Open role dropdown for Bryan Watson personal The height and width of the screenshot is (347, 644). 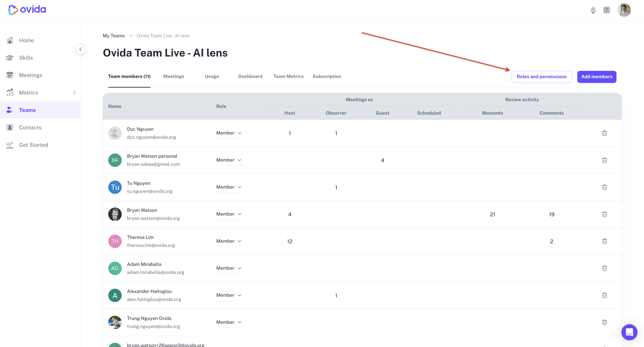(229, 160)
